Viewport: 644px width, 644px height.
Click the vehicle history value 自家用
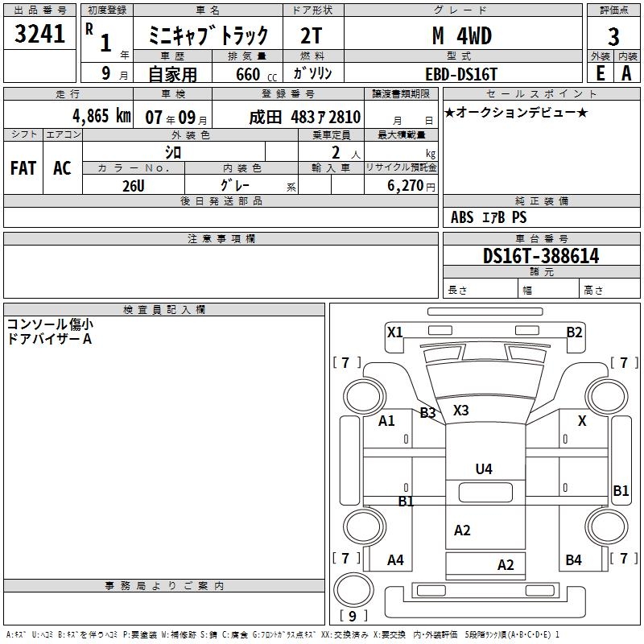pyautogui.click(x=172, y=74)
